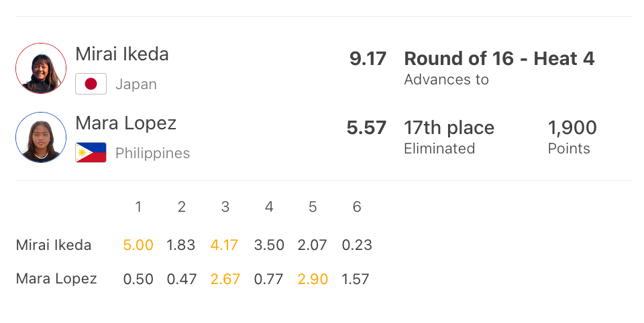Click the 17th place result text
Viewport: 644px width, 323px height.
(x=449, y=128)
